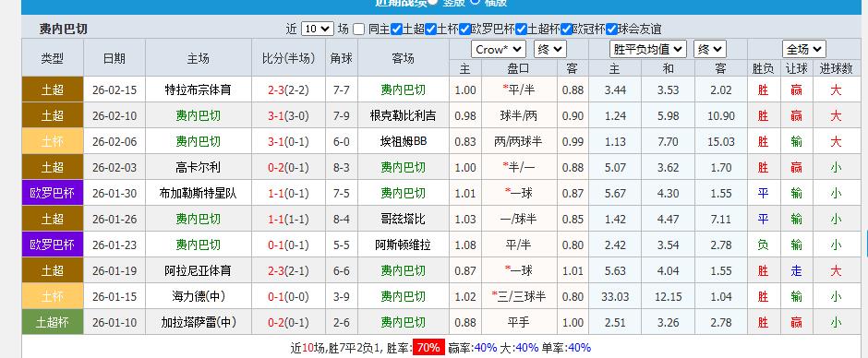The image size is (868, 358).
Task: Click the 土杯 type label dated 26-02-06
Action: click(52, 141)
